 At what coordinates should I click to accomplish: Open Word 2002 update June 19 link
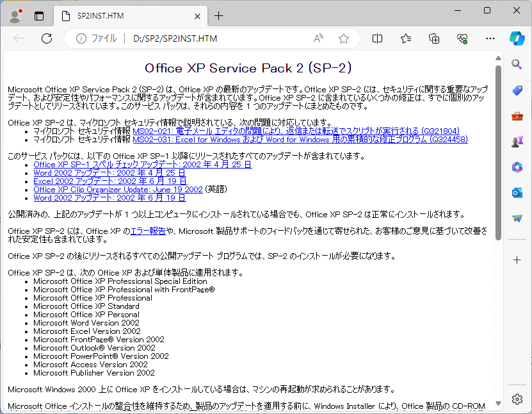109,197
